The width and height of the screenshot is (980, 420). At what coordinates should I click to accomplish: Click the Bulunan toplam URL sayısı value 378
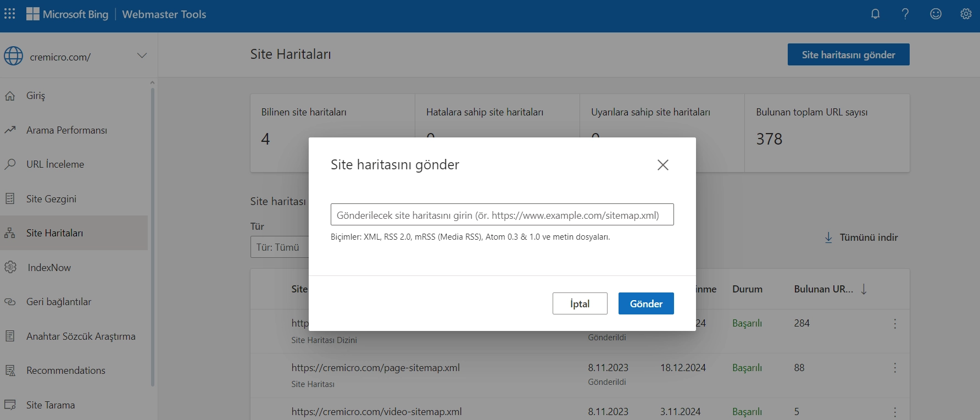point(769,139)
